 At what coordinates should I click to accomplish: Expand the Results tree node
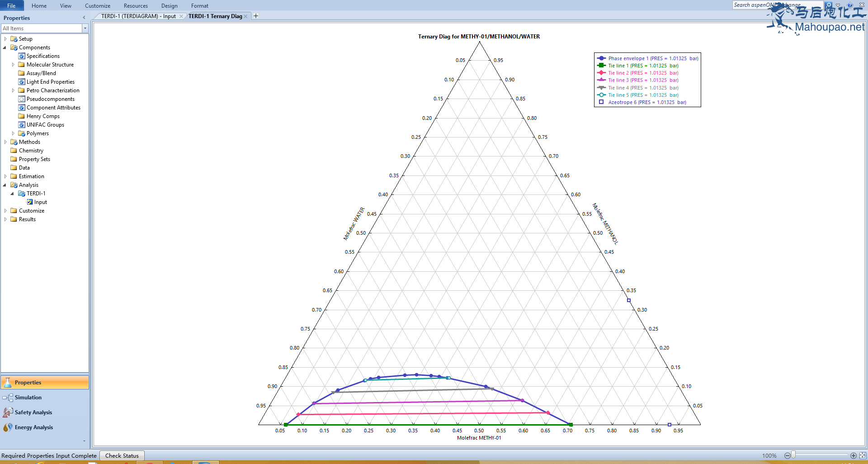tap(5, 219)
